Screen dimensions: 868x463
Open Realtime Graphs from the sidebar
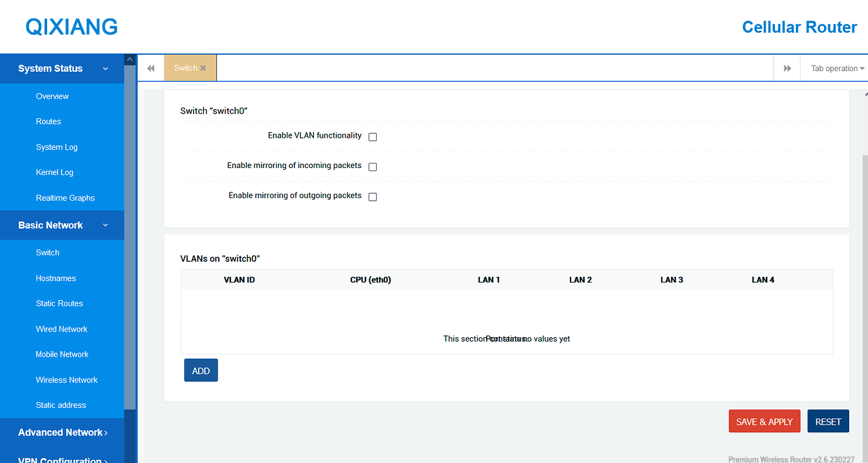(x=65, y=198)
